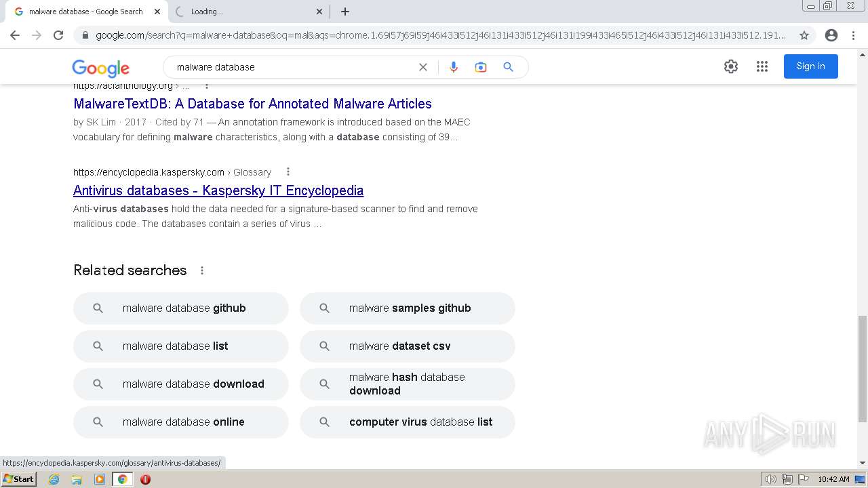Open red security taskbar icon

tap(145, 479)
